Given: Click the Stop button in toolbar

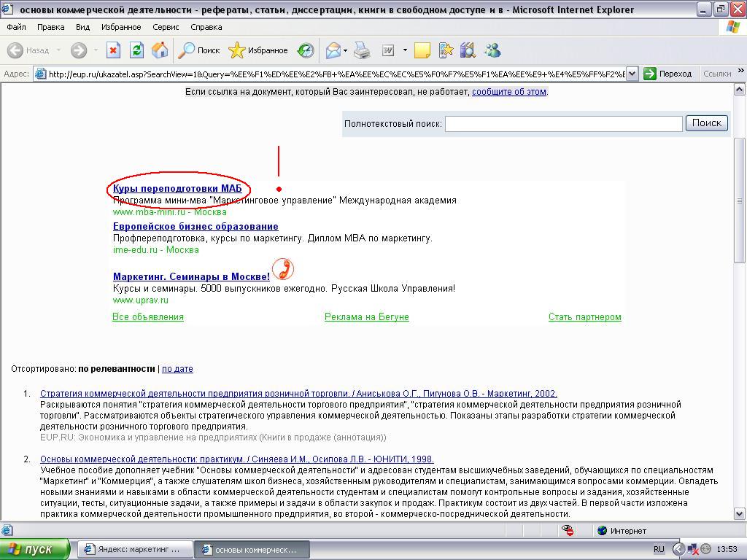Looking at the screenshot, I should pyautogui.click(x=113, y=50).
